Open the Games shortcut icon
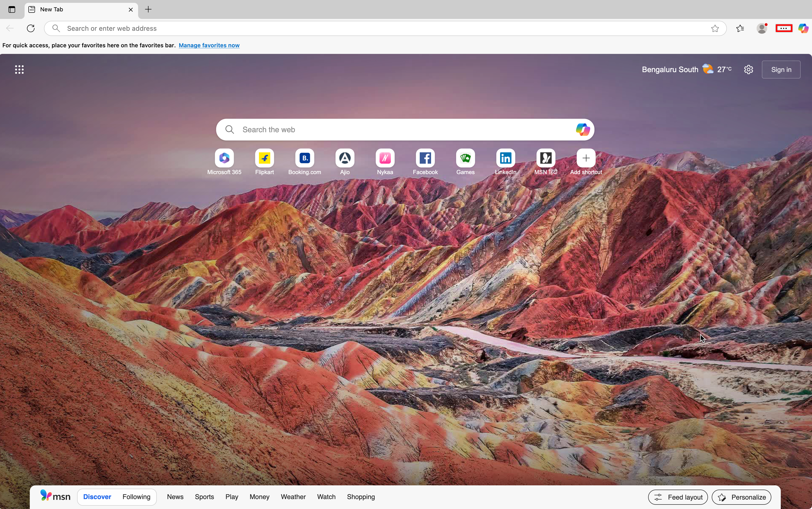The width and height of the screenshot is (812, 509). pos(465,158)
